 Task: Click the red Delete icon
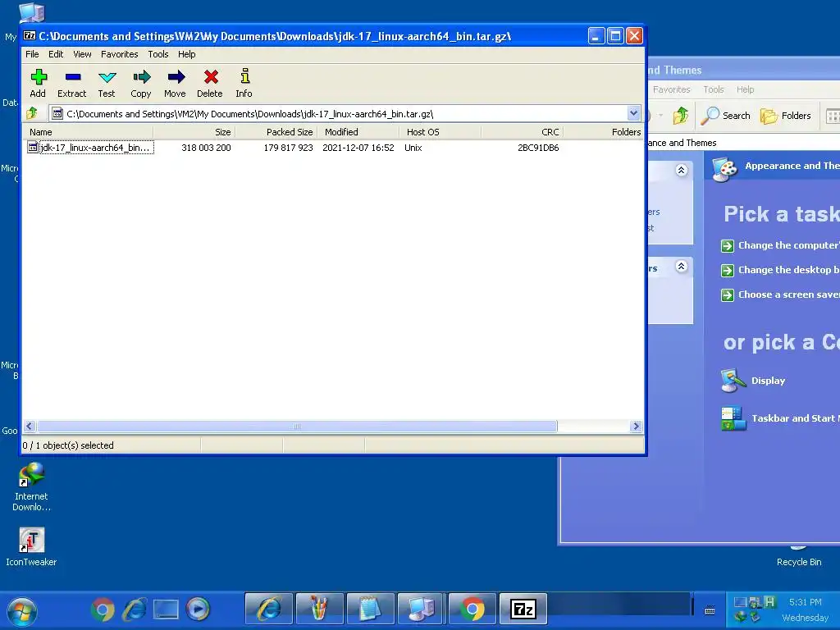pyautogui.click(x=210, y=83)
